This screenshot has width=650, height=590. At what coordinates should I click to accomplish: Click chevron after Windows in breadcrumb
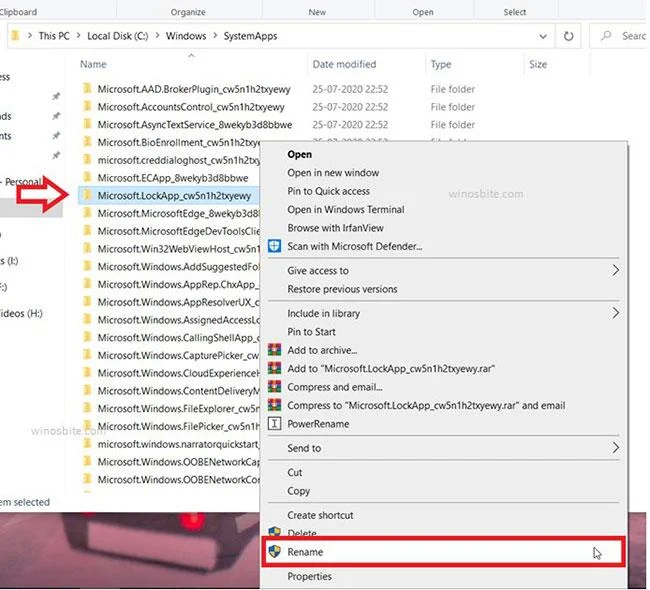(215, 36)
